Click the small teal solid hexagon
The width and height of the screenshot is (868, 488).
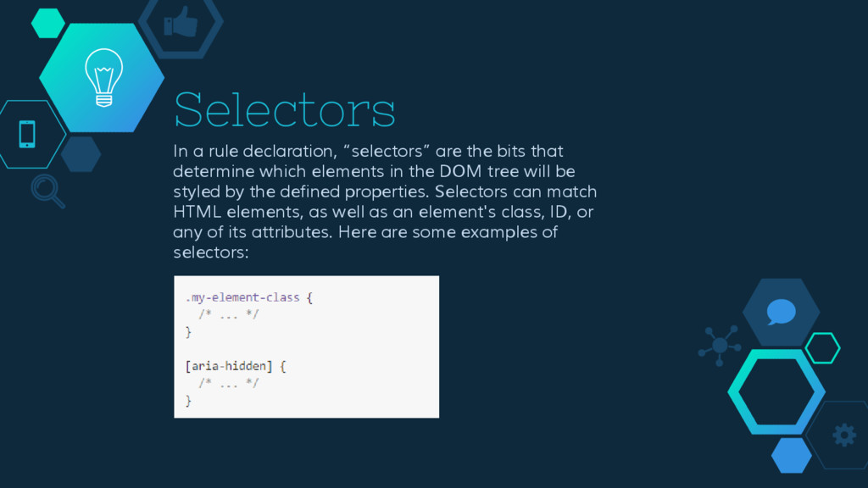tap(48, 23)
